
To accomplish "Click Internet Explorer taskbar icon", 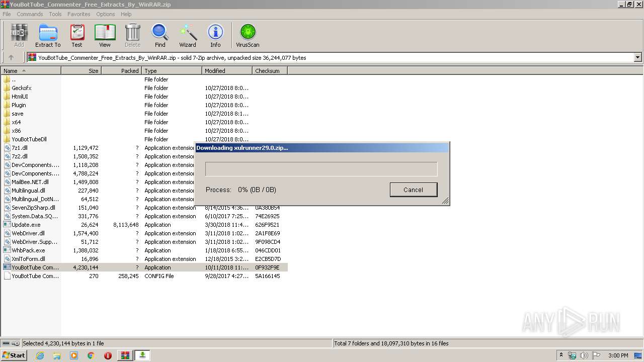I will point(40,355).
